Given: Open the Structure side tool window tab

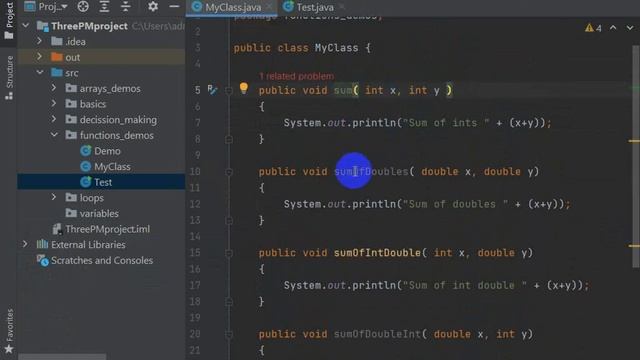Looking at the screenshot, I should point(9,78).
